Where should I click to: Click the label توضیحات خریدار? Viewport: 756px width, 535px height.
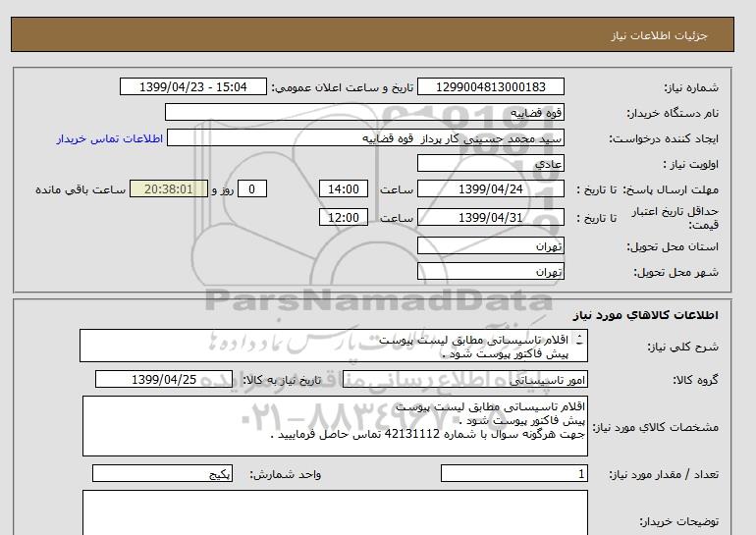(678, 522)
